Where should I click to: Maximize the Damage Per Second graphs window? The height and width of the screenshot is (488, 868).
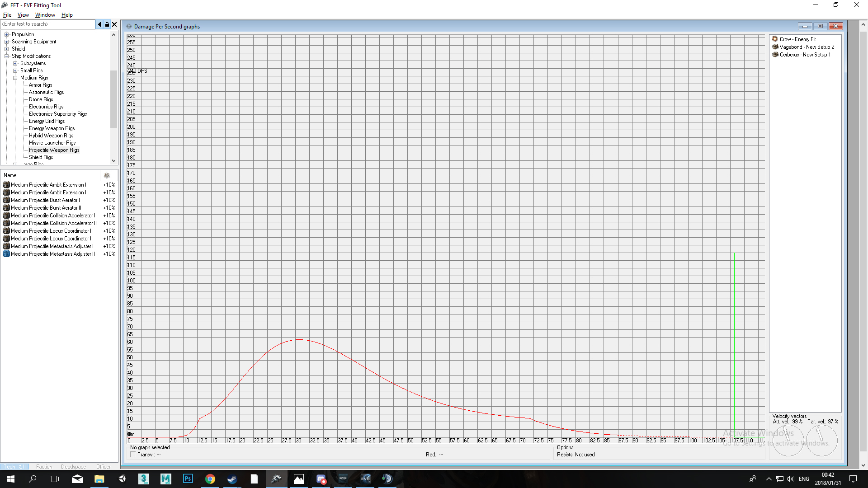(x=820, y=26)
